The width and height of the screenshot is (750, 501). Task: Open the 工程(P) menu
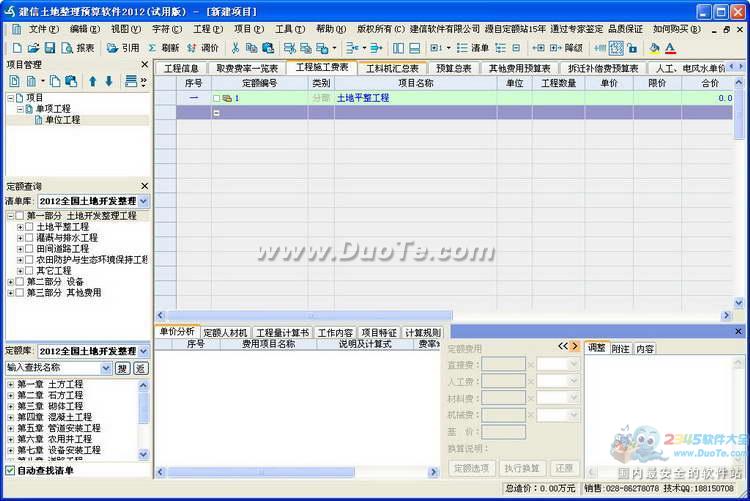pos(207,29)
